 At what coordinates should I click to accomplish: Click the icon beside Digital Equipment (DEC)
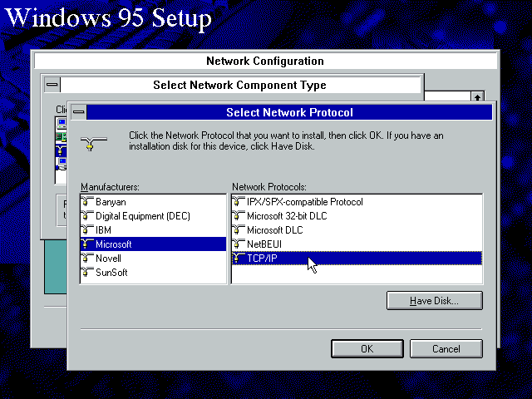[x=86, y=216]
